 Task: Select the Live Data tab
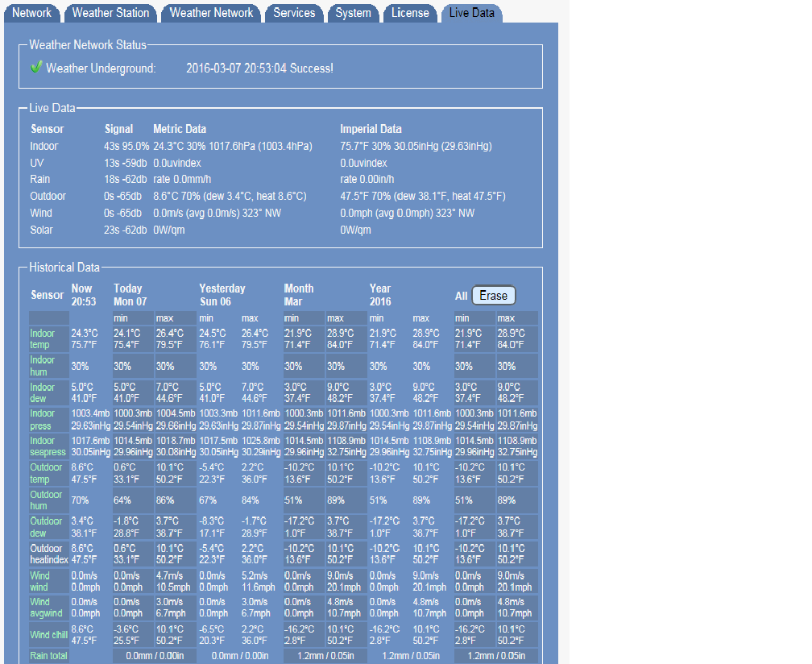(471, 13)
